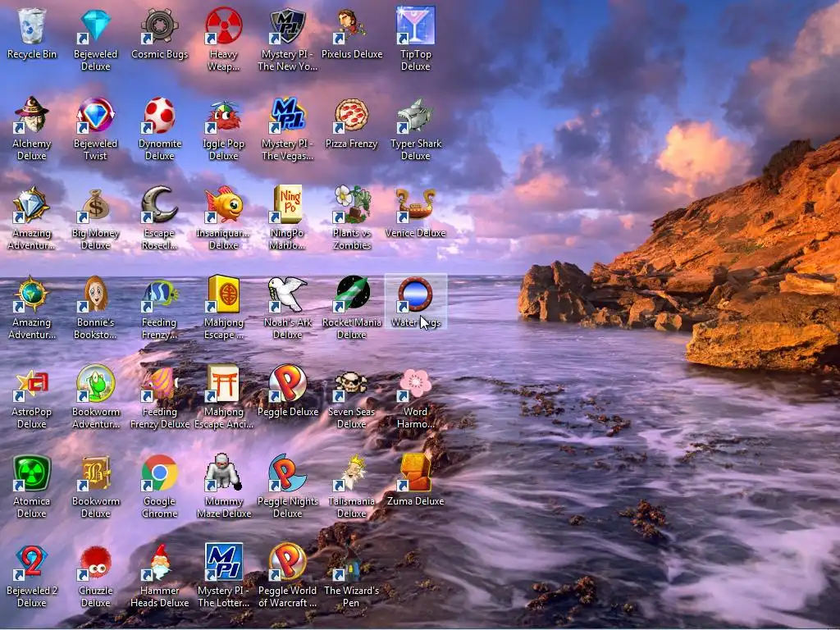Click the TipTop Deluxe cocktail icon
Screen dimensions: 840x630
click(x=415, y=25)
